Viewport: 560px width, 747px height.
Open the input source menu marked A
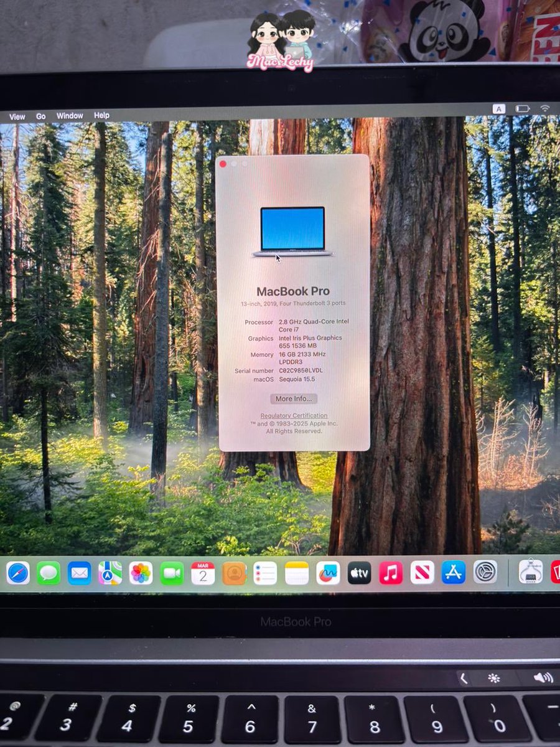[499, 108]
